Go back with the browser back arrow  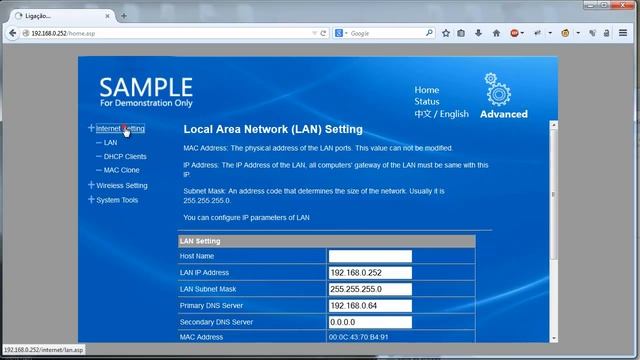coord(12,33)
